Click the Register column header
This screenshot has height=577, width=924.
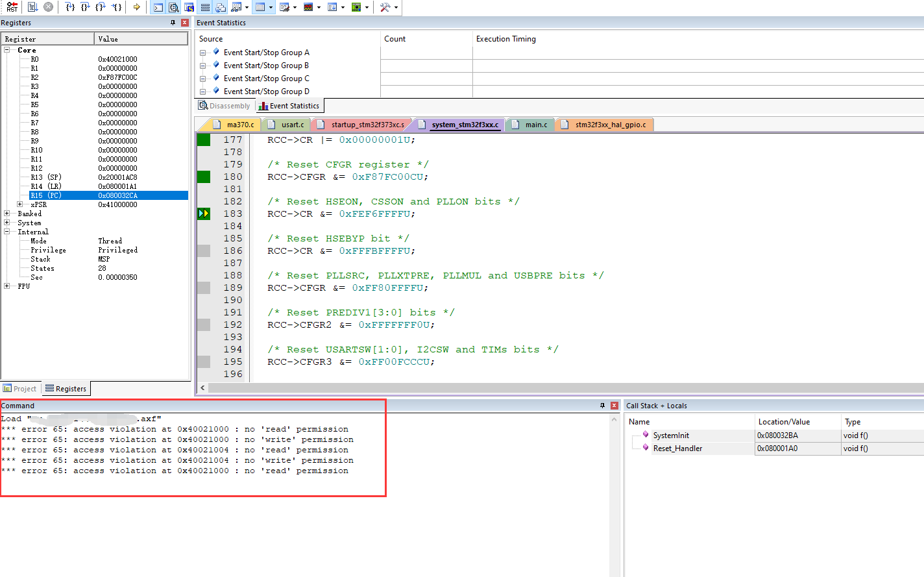click(48, 39)
